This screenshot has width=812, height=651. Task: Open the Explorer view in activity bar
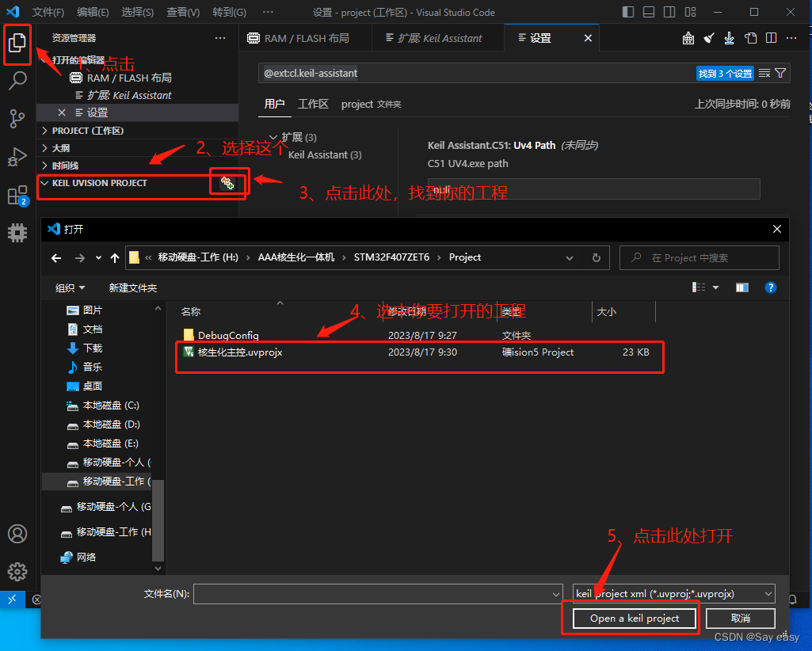17,43
